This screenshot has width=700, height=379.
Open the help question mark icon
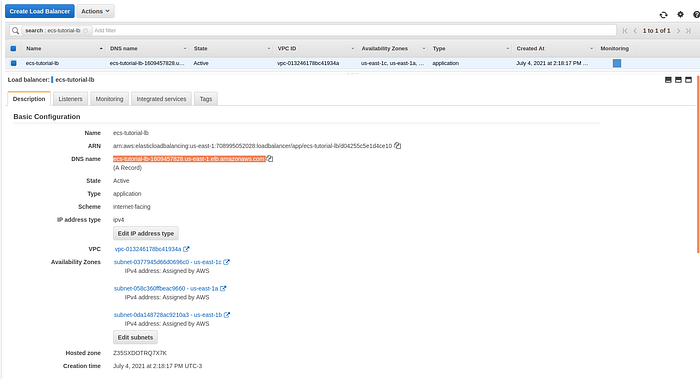point(696,15)
